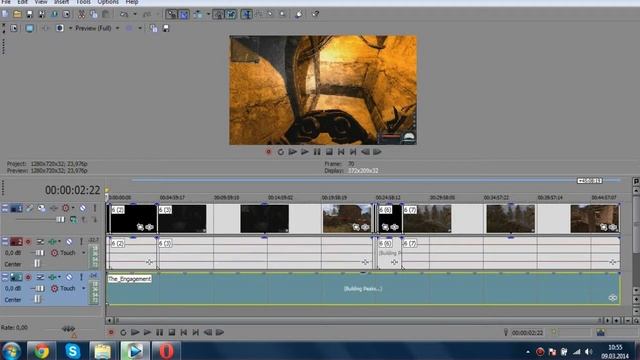Screen dimensions: 640x360
Task: Open the Edit menu
Action: 22,2
